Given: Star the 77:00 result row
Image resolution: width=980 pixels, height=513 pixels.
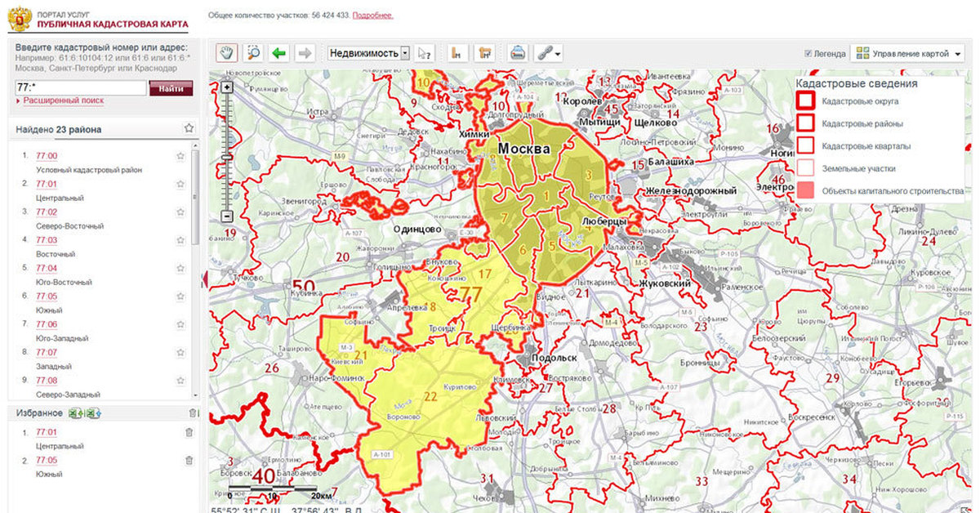Looking at the screenshot, I should click(x=180, y=156).
